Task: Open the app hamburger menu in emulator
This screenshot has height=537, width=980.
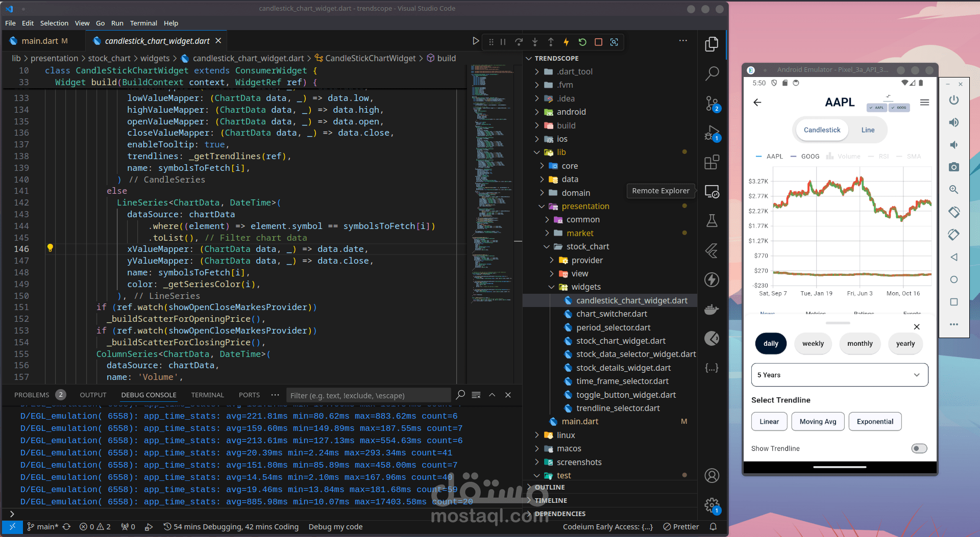Action: (x=924, y=103)
